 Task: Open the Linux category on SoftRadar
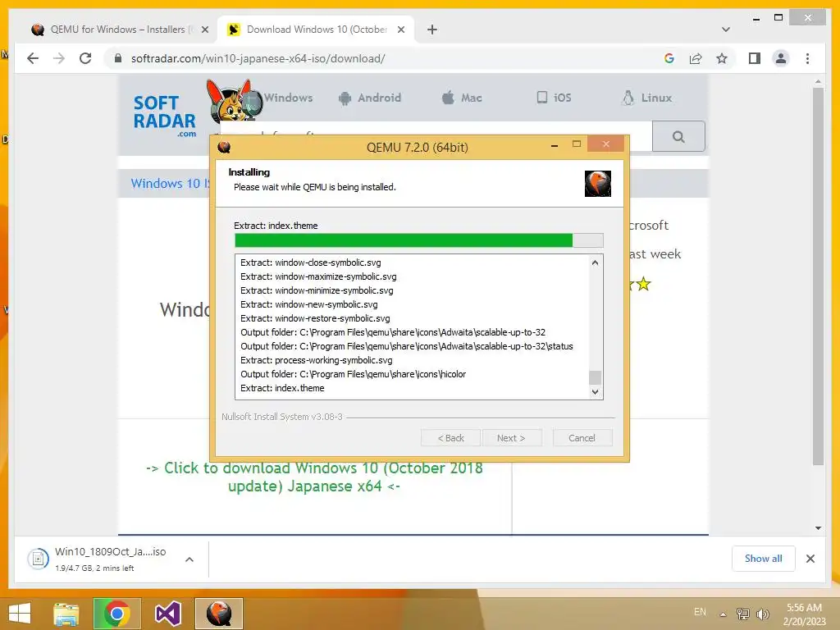(x=646, y=98)
